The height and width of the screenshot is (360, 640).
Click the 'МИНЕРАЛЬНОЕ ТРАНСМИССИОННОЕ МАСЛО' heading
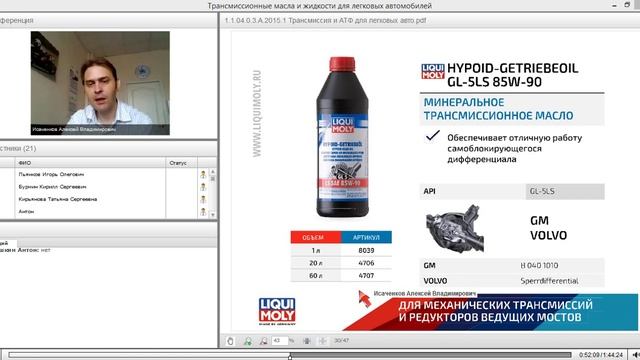pos(498,109)
